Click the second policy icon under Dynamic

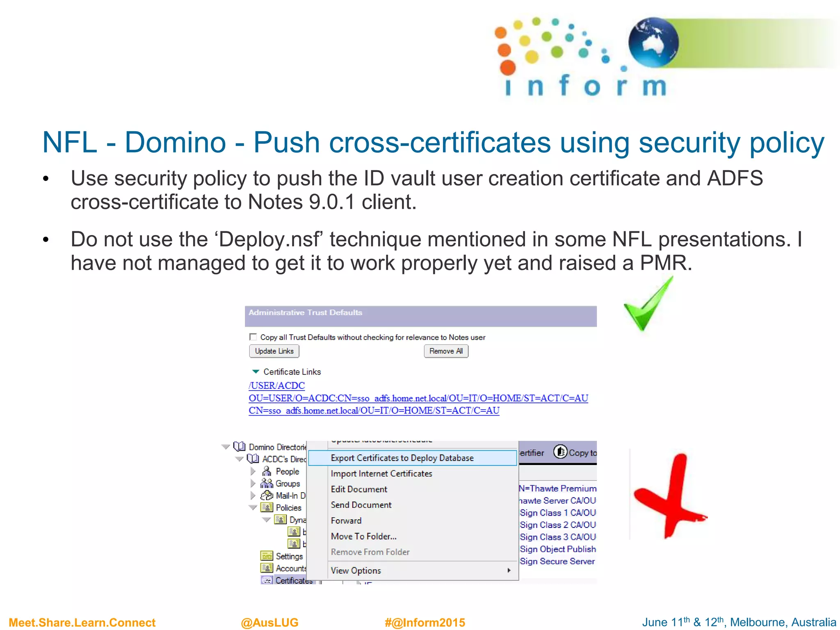point(294,543)
